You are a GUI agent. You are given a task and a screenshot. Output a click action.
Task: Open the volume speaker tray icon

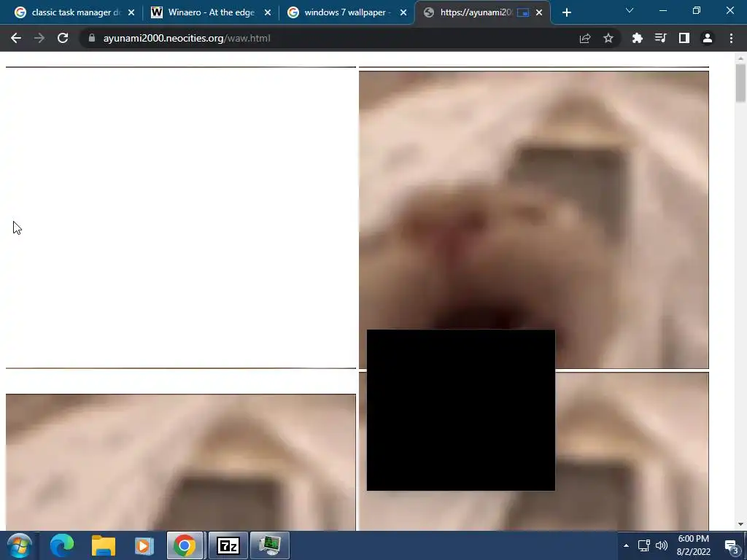(661, 545)
